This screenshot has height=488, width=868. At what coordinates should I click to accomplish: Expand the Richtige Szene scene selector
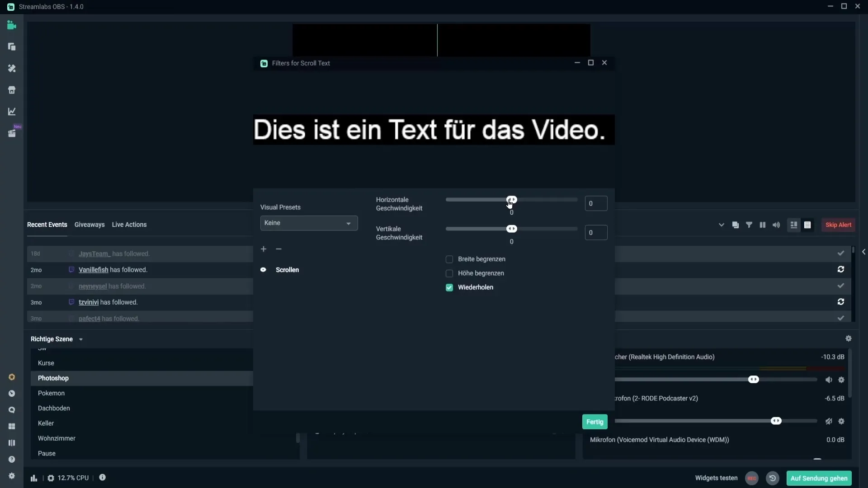[x=80, y=338]
